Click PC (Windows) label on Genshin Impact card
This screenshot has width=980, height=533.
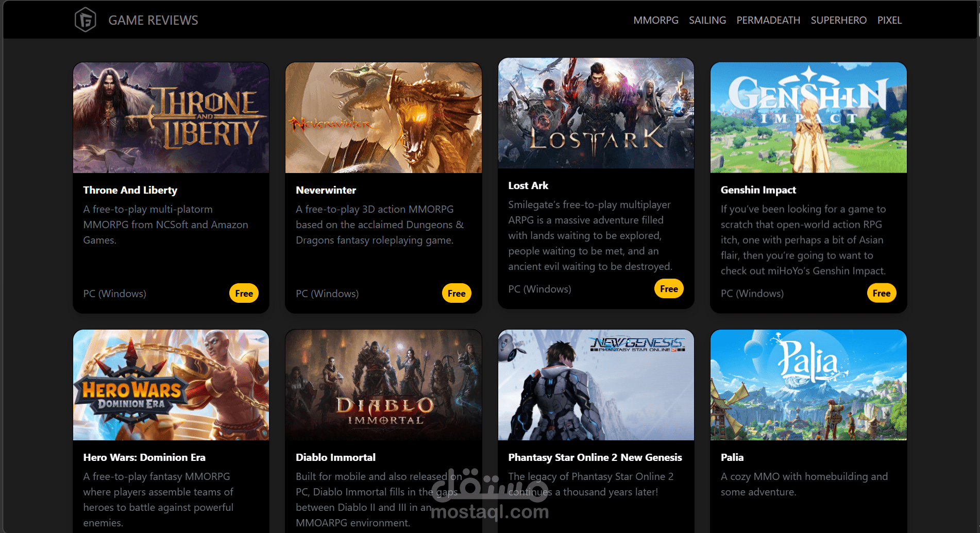point(752,294)
